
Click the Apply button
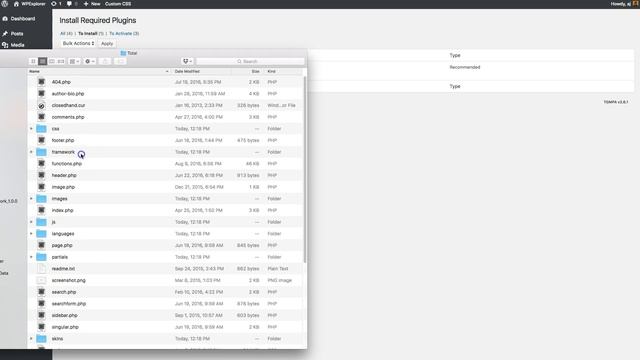click(x=107, y=44)
